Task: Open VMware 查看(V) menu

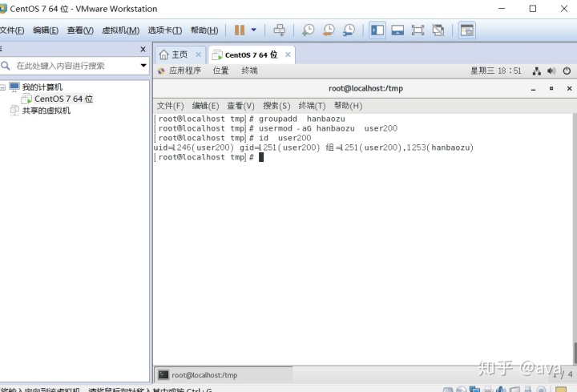Action: pyautogui.click(x=80, y=30)
